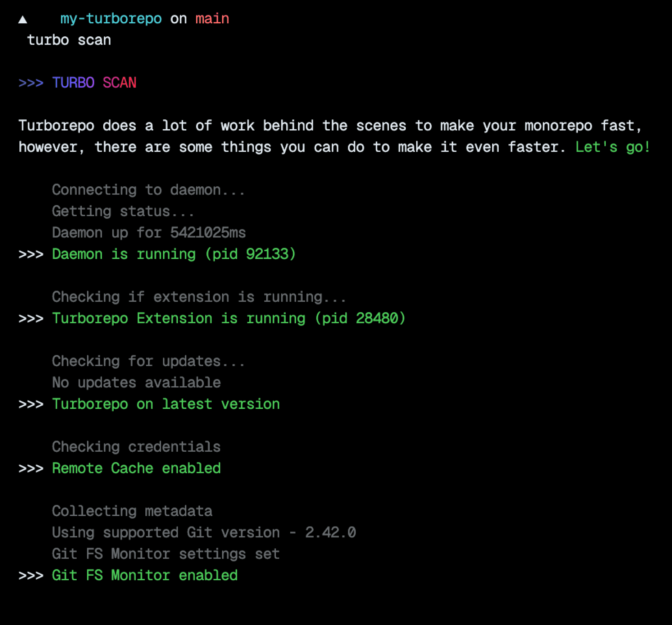Click the Connecting to daemon line
This screenshot has width=672, height=625.
click(x=148, y=190)
